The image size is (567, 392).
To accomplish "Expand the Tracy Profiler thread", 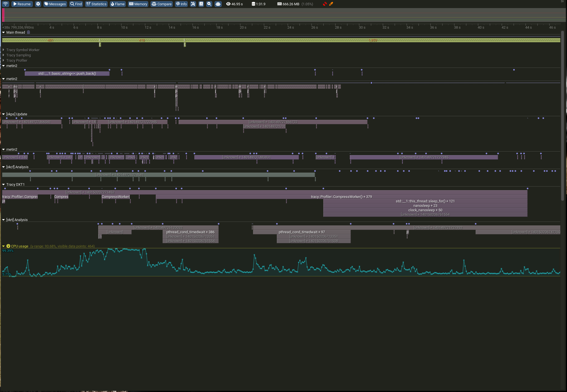I will pyautogui.click(x=4, y=60).
